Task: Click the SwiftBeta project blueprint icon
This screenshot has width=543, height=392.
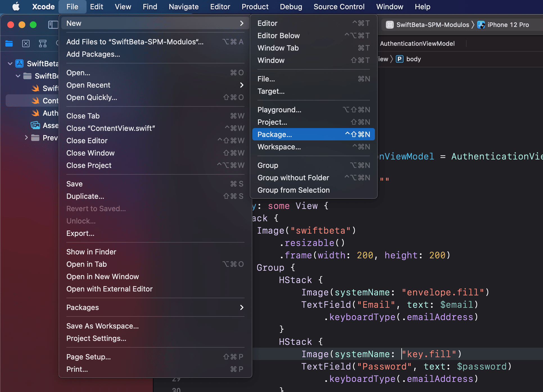Action: pyautogui.click(x=19, y=64)
